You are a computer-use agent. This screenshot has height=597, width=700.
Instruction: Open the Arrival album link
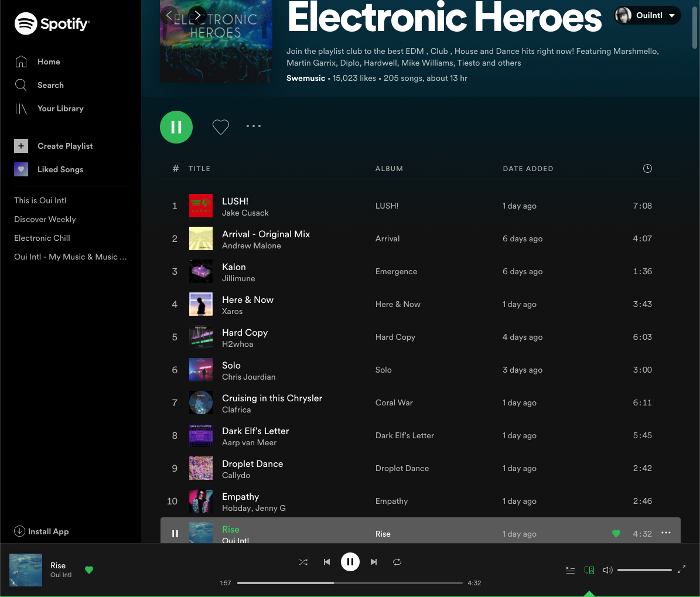tap(388, 238)
